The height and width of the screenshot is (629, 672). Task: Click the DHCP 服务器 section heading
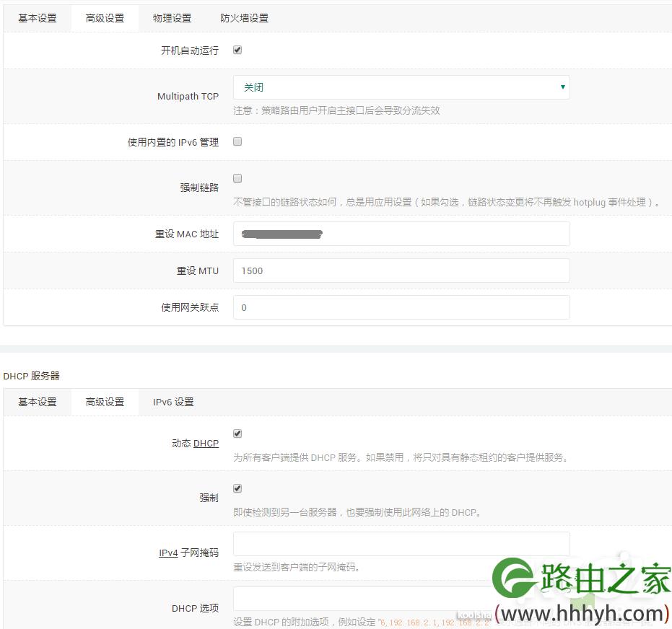pos(31,376)
